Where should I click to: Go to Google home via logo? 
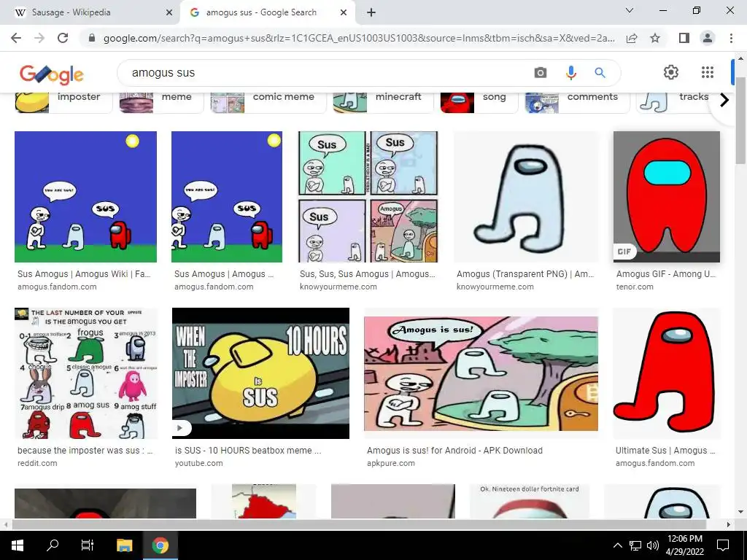[52, 74]
